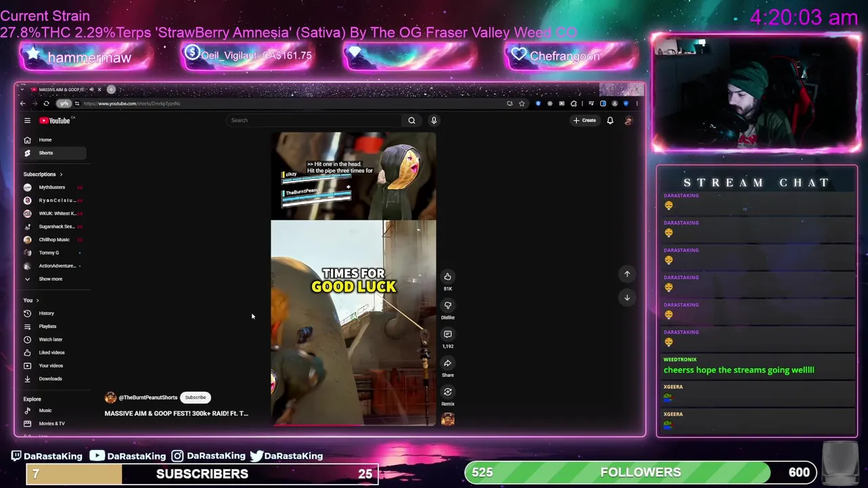Mute the tab via its speaker icon

tap(92, 89)
